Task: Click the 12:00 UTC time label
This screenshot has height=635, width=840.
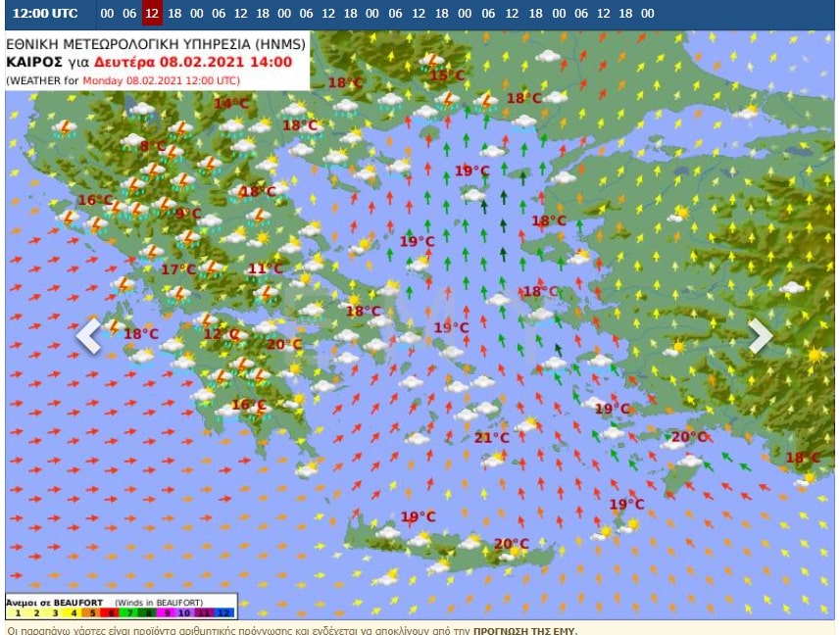Action: tap(45, 14)
